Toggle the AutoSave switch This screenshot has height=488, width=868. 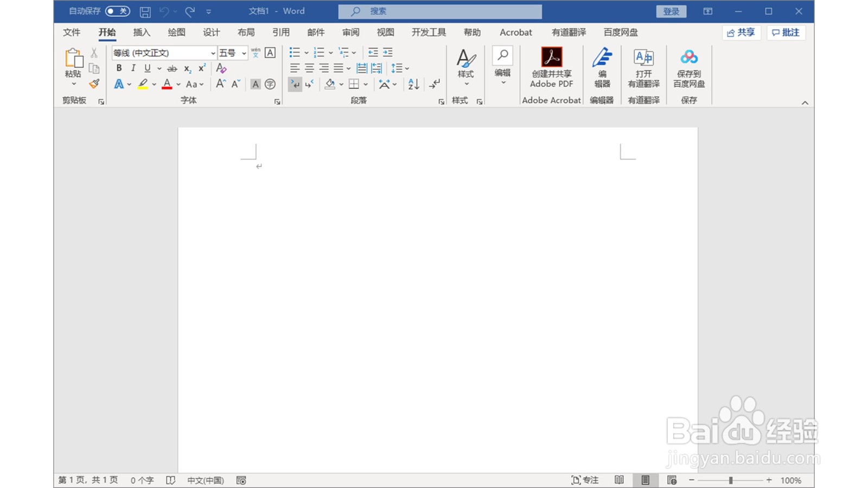point(117,11)
